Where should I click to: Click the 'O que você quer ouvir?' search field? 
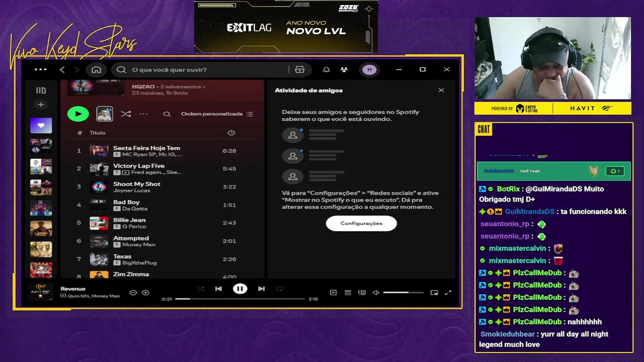click(200, 69)
